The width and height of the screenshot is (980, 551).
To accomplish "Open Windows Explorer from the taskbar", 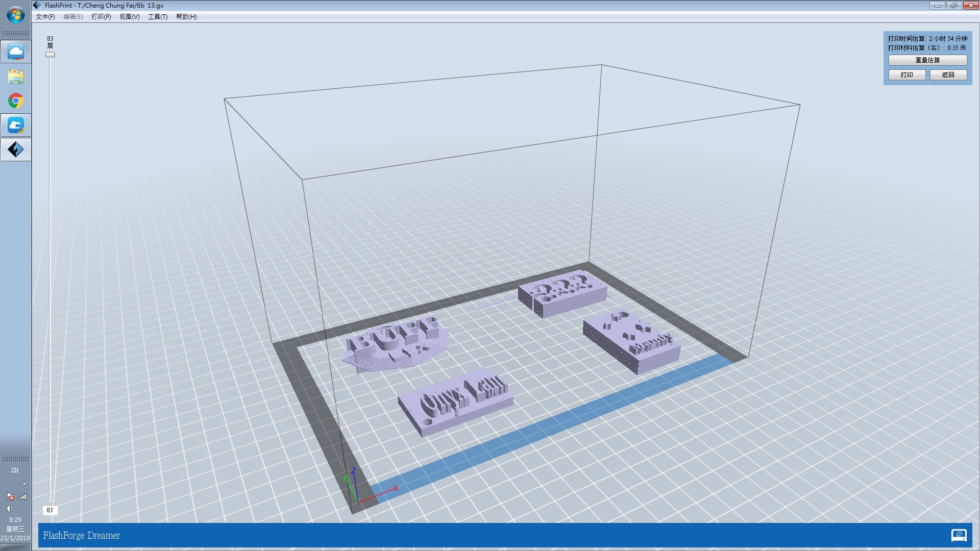I will [16, 77].
